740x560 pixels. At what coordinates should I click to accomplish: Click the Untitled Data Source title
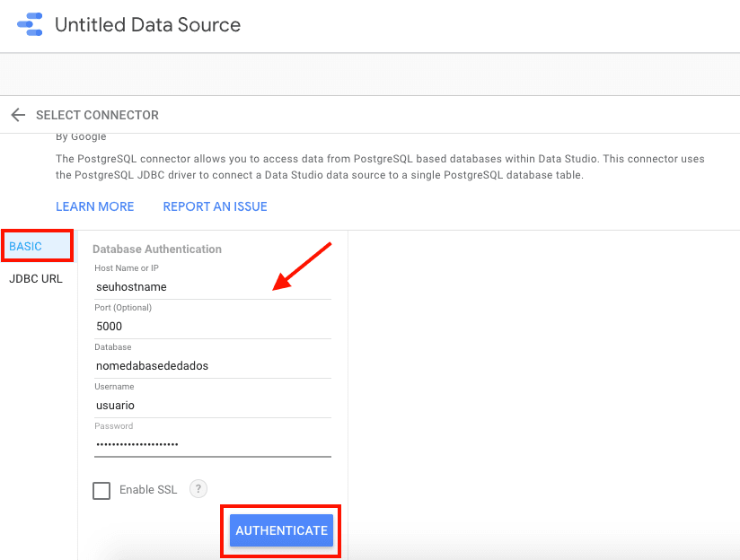pyautogui.click(x=147, y=25)
